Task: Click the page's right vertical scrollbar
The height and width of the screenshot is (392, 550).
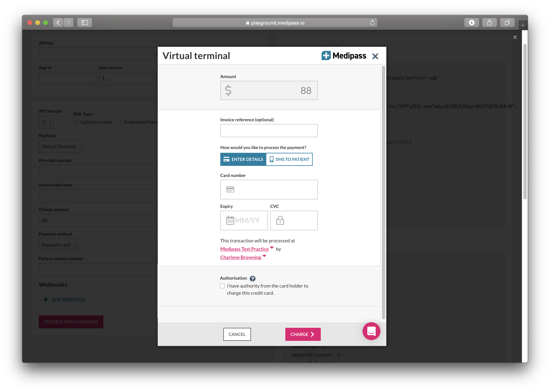Action: [525, 122]
